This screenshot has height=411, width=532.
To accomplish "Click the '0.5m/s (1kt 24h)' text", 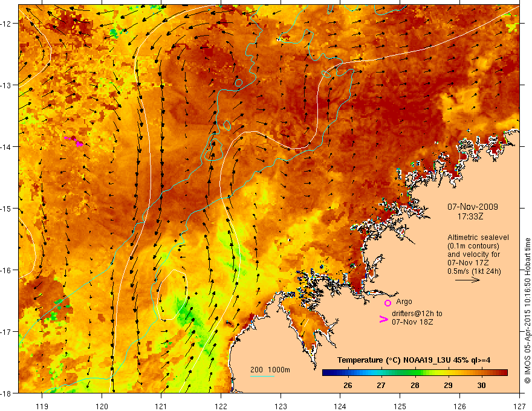I will point(474,271).
